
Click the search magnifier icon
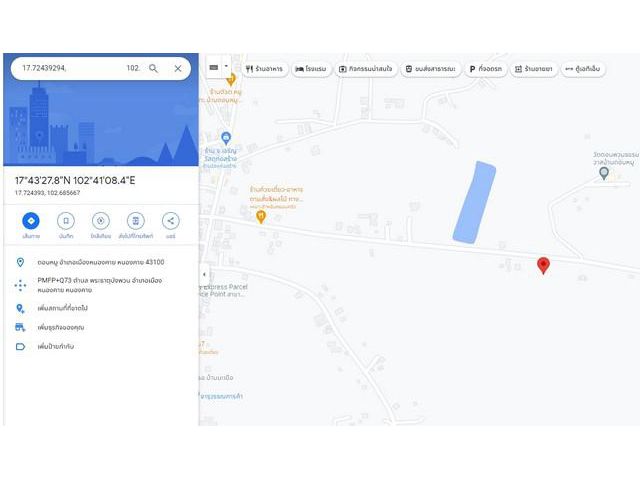(x=153, y=68)
